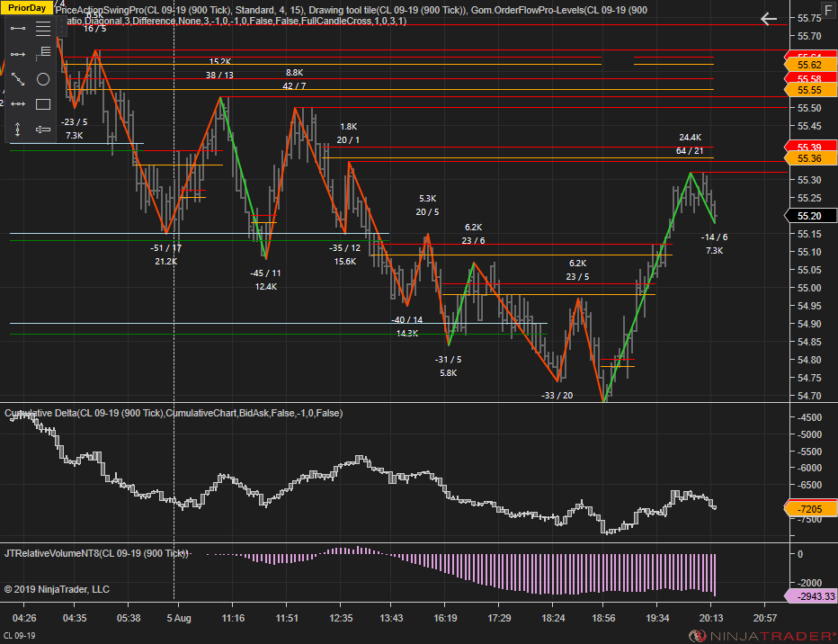The image size is (838, 644).
Task: Select the Ray drawing tool
Action: [x=18, y=54]
